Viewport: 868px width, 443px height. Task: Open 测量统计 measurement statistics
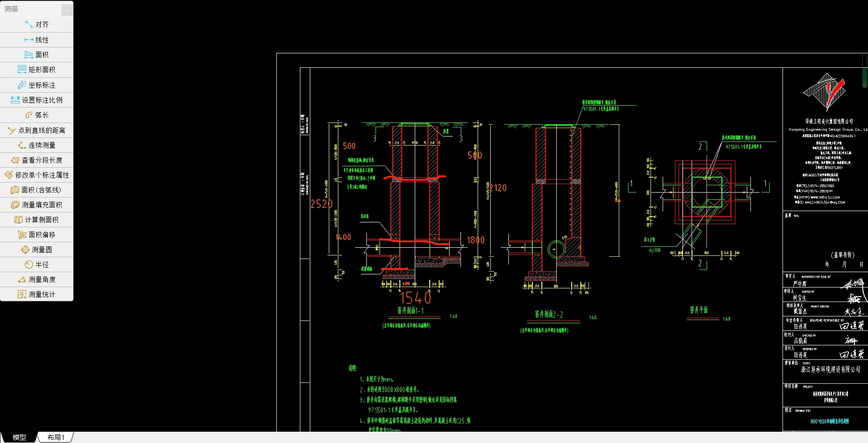(x=37, y=294)
